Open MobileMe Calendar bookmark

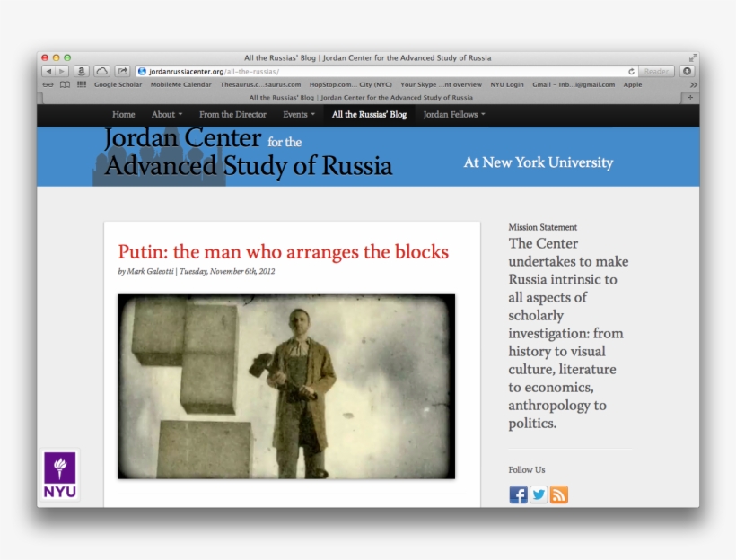180,85
